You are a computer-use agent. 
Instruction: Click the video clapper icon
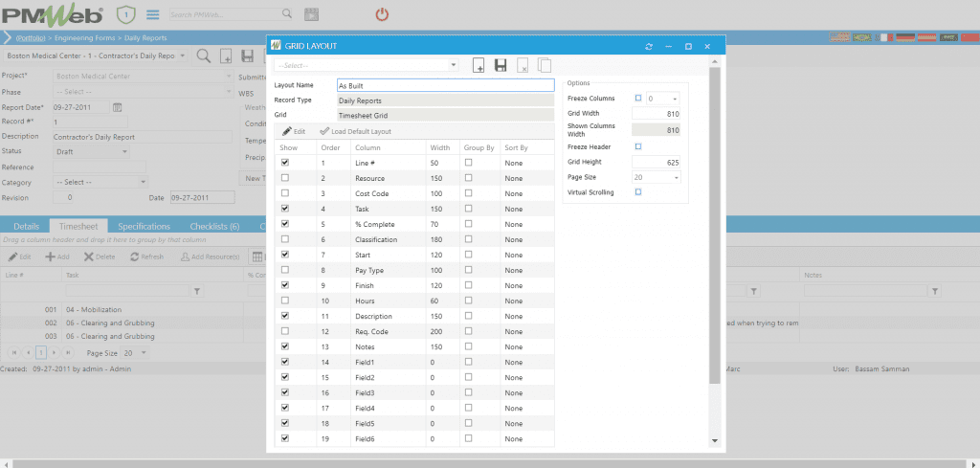pyautogui.click(x=311, y=14)
